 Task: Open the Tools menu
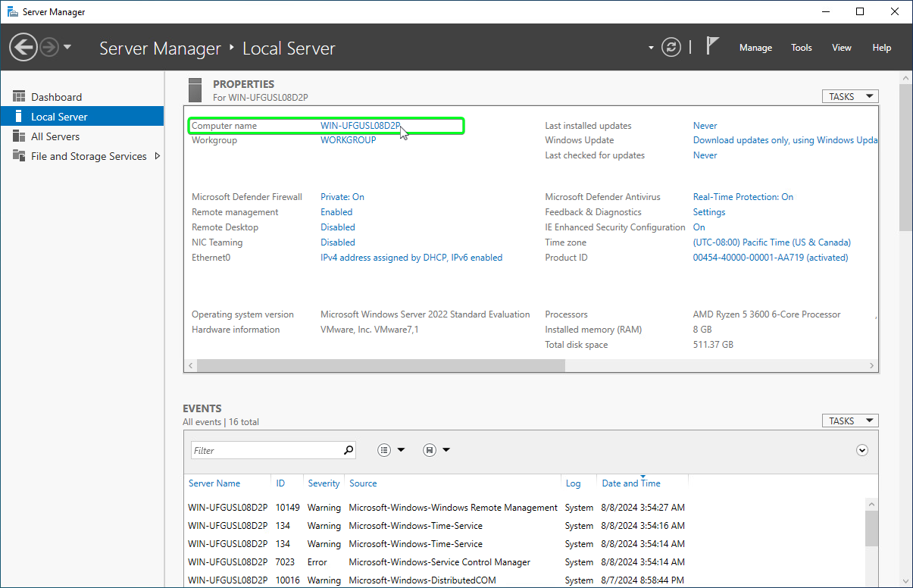[802, 48]
